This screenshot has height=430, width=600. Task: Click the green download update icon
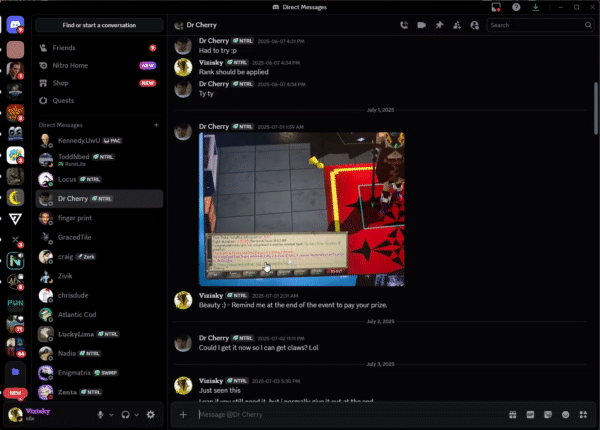(536, 7)
